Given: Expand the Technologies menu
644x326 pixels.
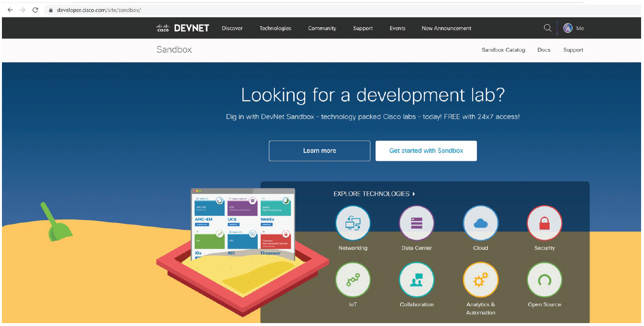Looking at the screenshot, I should [275, 28].
